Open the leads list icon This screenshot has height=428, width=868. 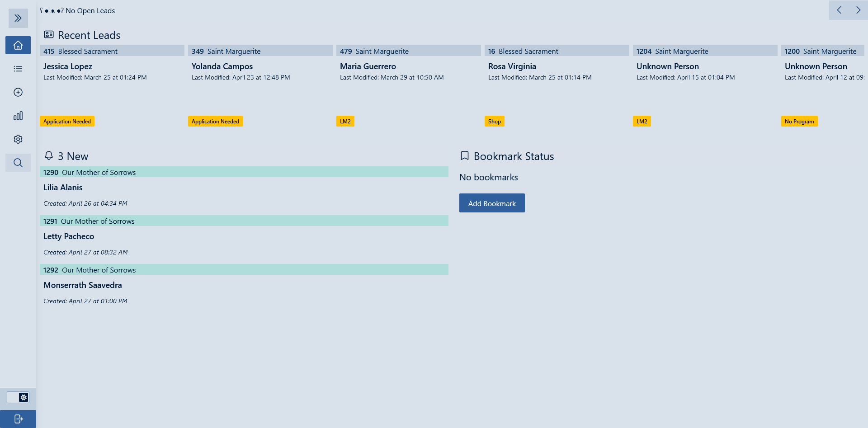pos(18,69)
